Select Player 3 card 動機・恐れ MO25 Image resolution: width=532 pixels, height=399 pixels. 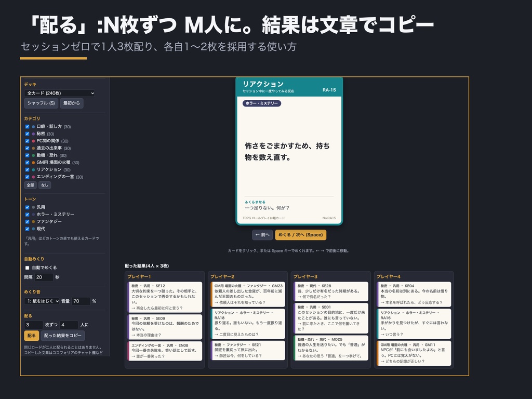(x=331, y=348)
